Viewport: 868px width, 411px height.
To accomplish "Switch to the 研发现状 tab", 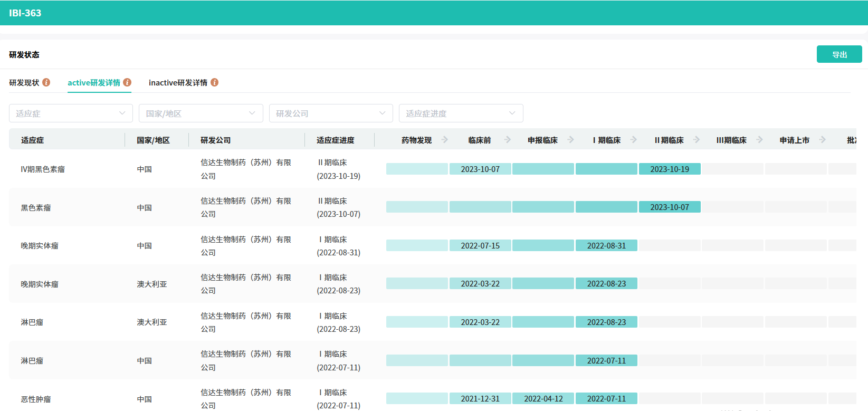I will (24, 83).
